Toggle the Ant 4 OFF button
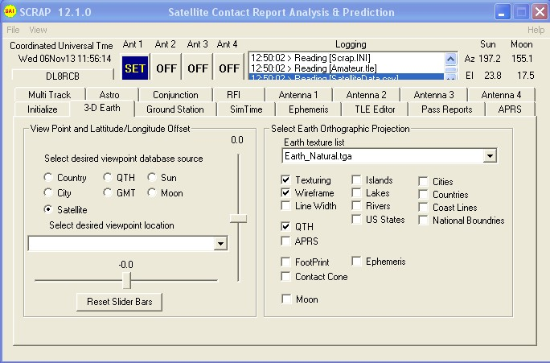The height and width of the screenshot is (363, 550). click(229, 68)
